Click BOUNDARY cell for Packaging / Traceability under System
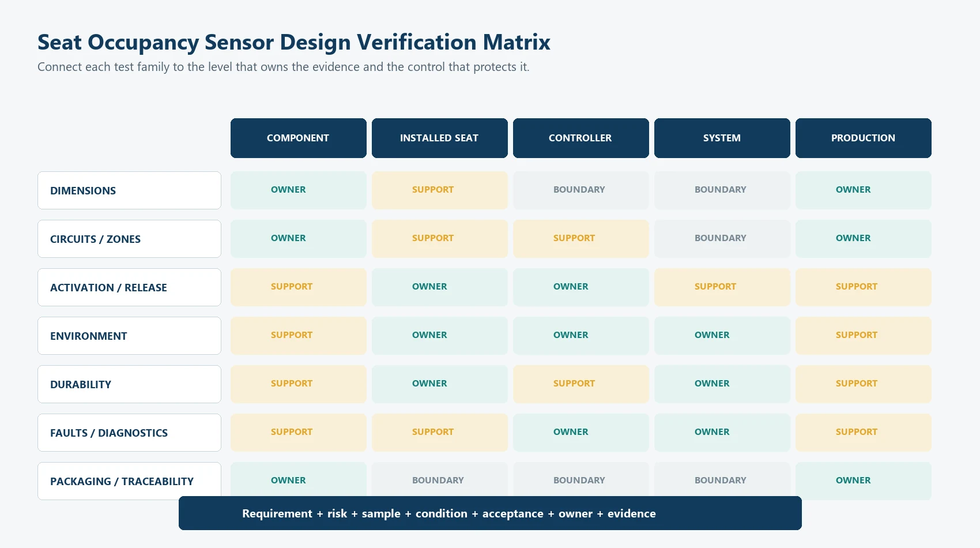Viewport: 980px width, 548px height. (x=722, y=479)
